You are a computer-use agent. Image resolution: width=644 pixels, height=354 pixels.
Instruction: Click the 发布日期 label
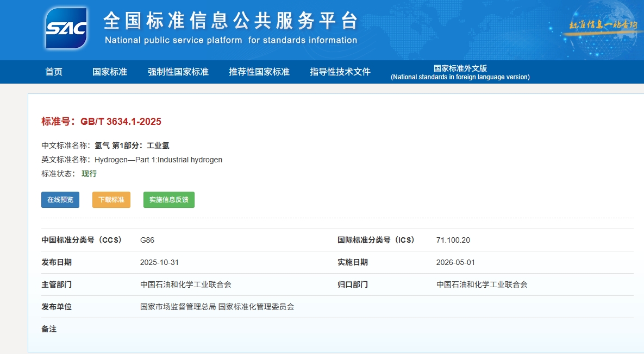[57, 262]
